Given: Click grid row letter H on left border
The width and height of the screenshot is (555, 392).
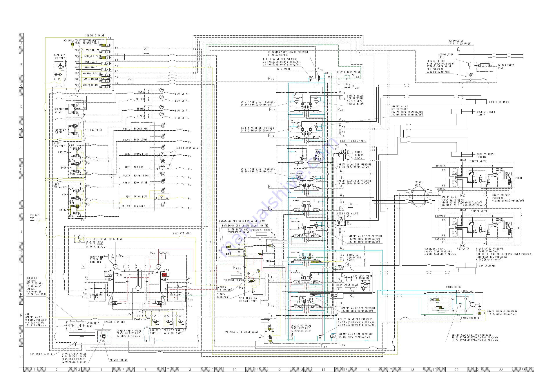Looking at the screenshot, I should pyautogui.click(x=21, y=190).
